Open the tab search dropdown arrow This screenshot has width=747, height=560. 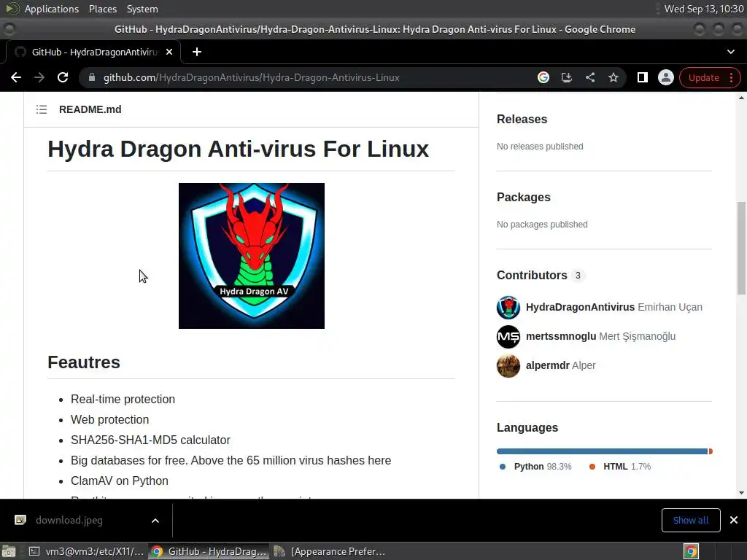point(731,52)
